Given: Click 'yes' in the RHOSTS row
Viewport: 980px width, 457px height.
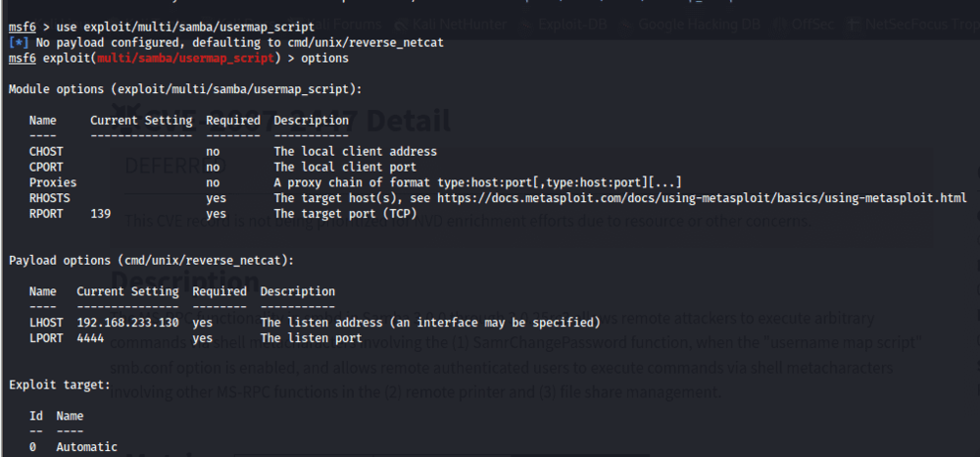Looking at the screenshot, I should 217,198.
